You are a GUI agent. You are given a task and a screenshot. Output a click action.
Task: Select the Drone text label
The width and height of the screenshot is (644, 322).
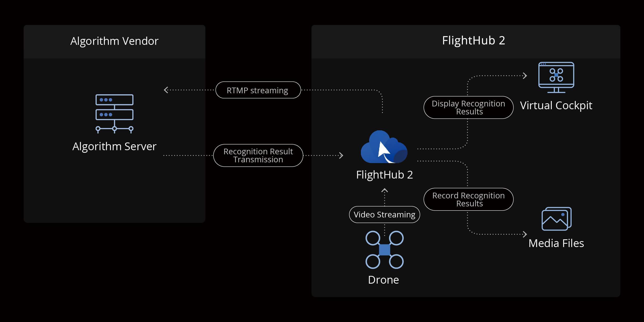(x=383, y=280)
